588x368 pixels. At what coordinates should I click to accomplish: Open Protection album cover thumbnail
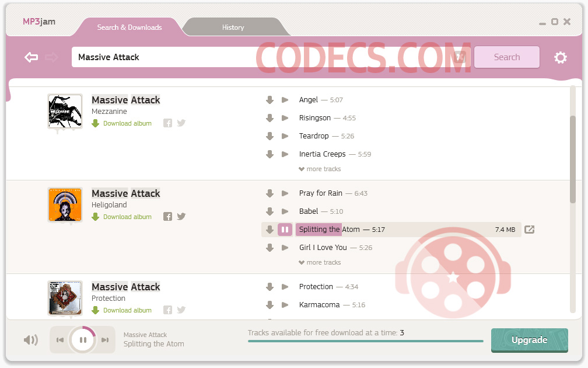tap(65, 298)
